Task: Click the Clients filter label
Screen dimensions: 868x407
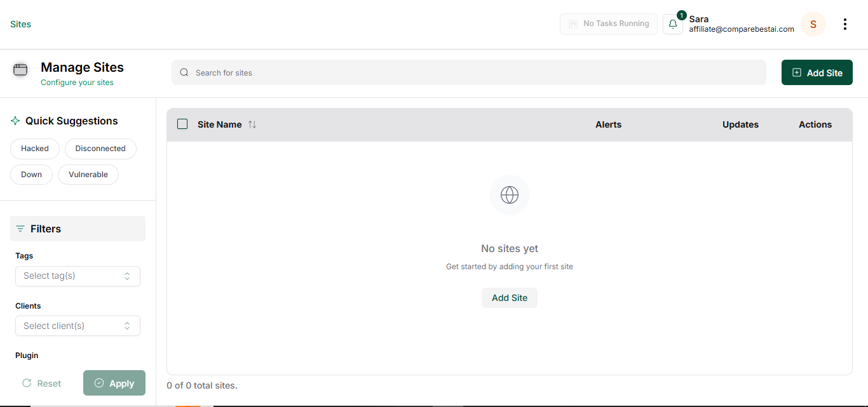Action: click(x=28, y=306)
